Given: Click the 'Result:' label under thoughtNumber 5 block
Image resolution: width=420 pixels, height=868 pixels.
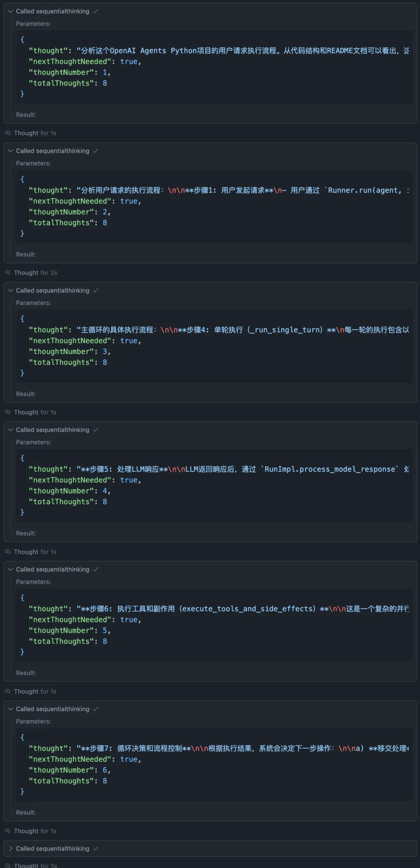Looking at the screenshot, I should (26, 673).
